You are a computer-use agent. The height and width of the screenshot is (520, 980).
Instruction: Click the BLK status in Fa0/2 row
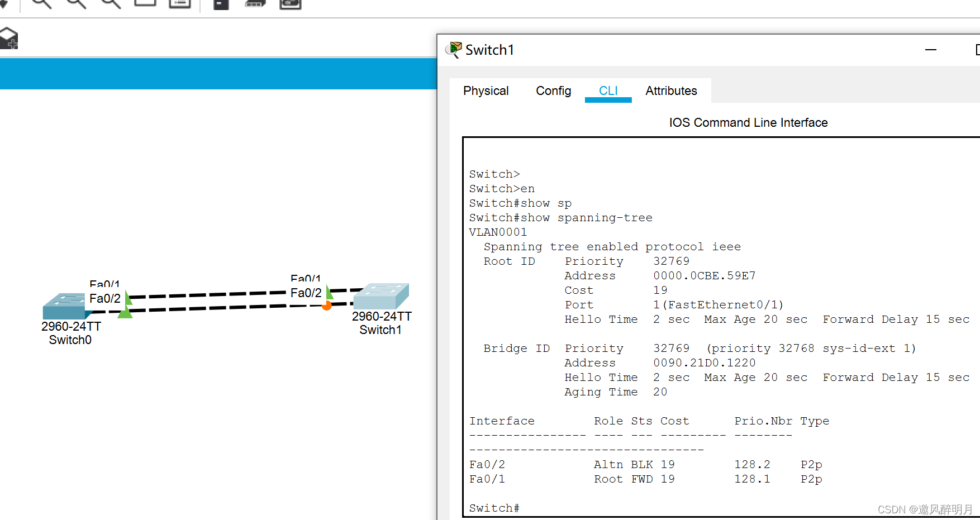click(x=642, y=465)
